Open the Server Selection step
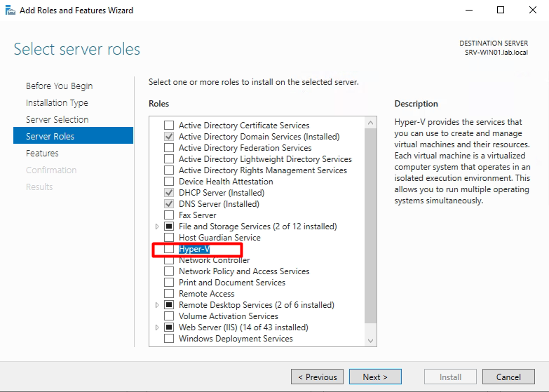549x392 pixels. 57,119
